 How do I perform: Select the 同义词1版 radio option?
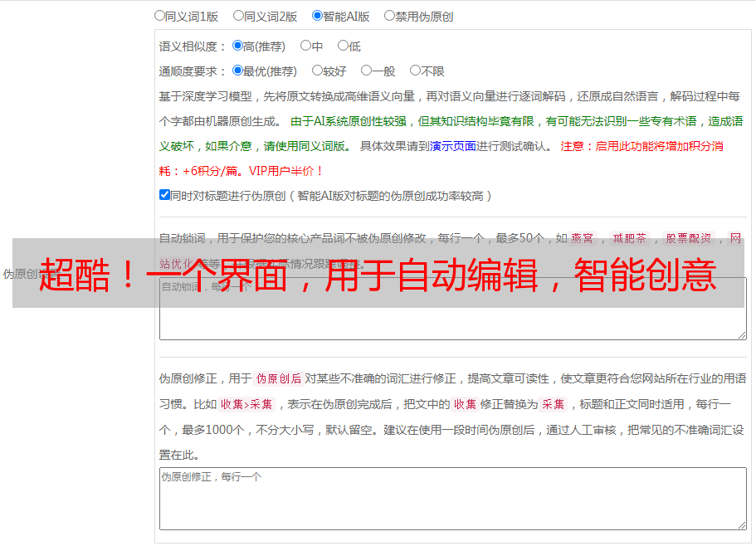click(159, 16)
